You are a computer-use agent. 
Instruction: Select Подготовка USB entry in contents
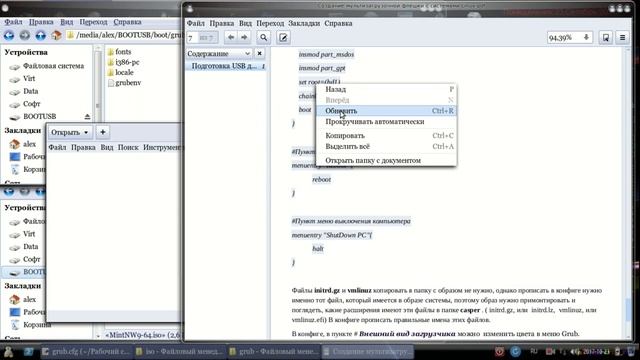[227, 66]
